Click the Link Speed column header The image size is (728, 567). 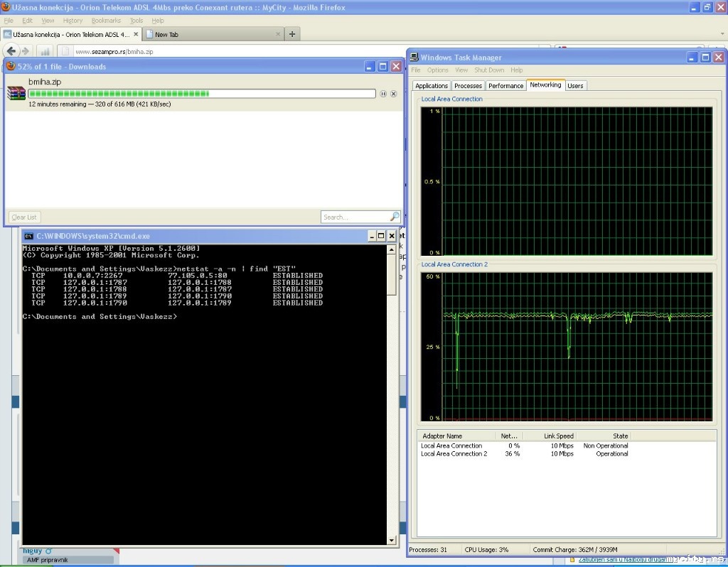pos(559,436)
